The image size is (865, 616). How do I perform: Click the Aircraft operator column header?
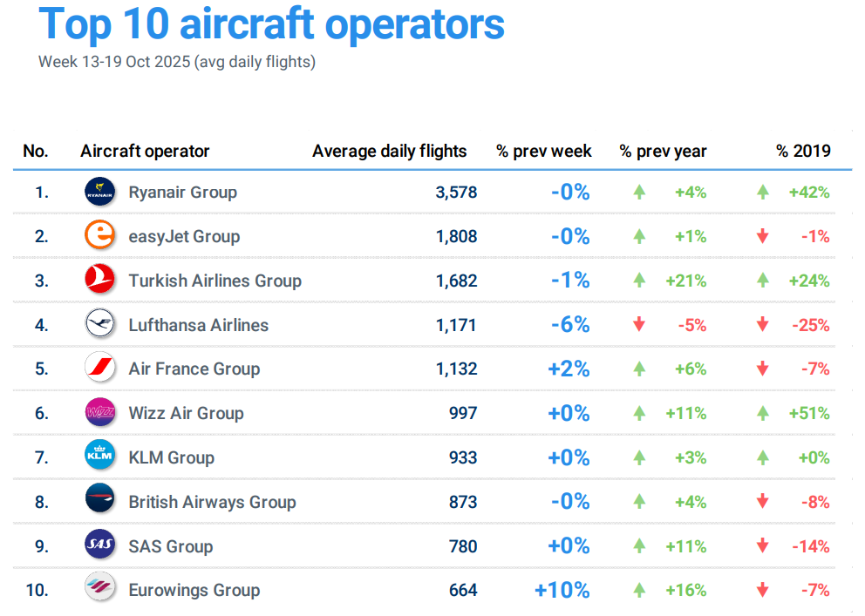145,151
